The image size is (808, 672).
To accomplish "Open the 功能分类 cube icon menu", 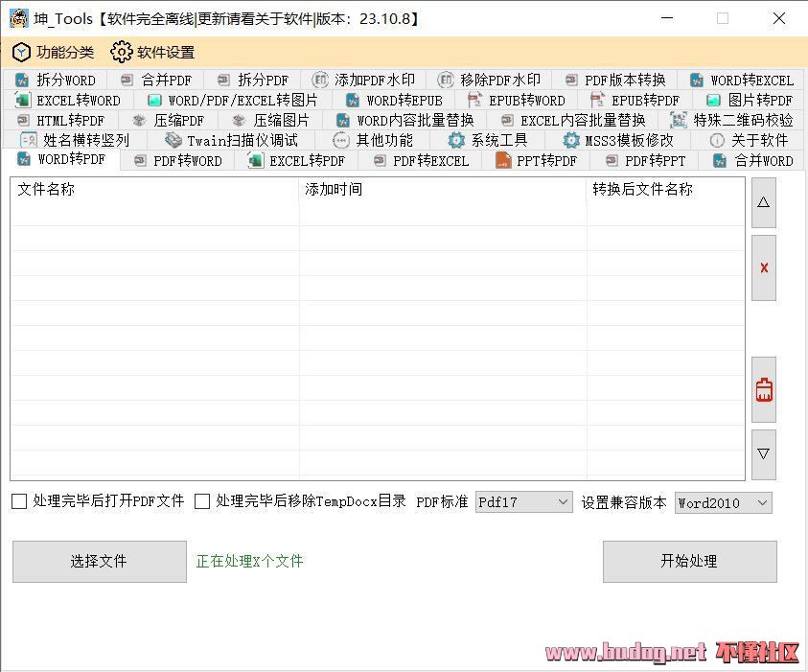I will [x=53, y=53].
